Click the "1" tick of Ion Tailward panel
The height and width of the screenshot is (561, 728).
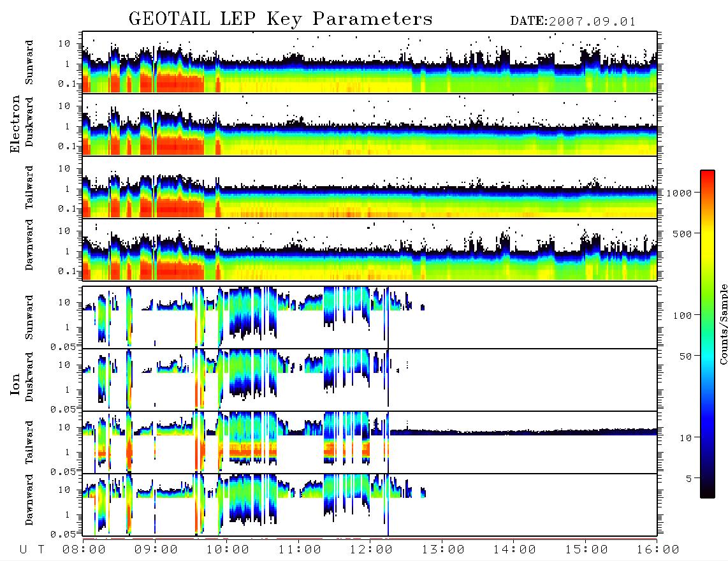[x=68, y=452]
